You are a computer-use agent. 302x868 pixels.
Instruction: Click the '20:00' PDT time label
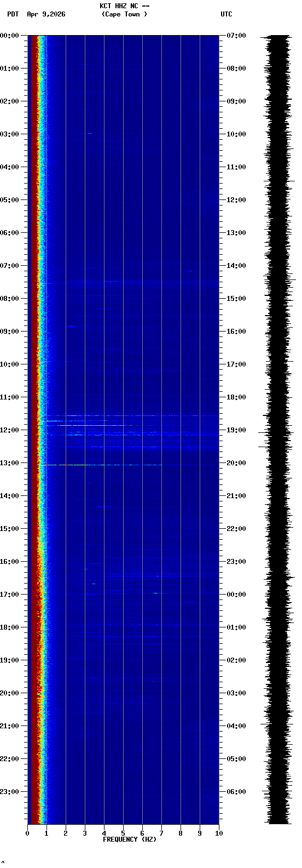coord(9,693)
